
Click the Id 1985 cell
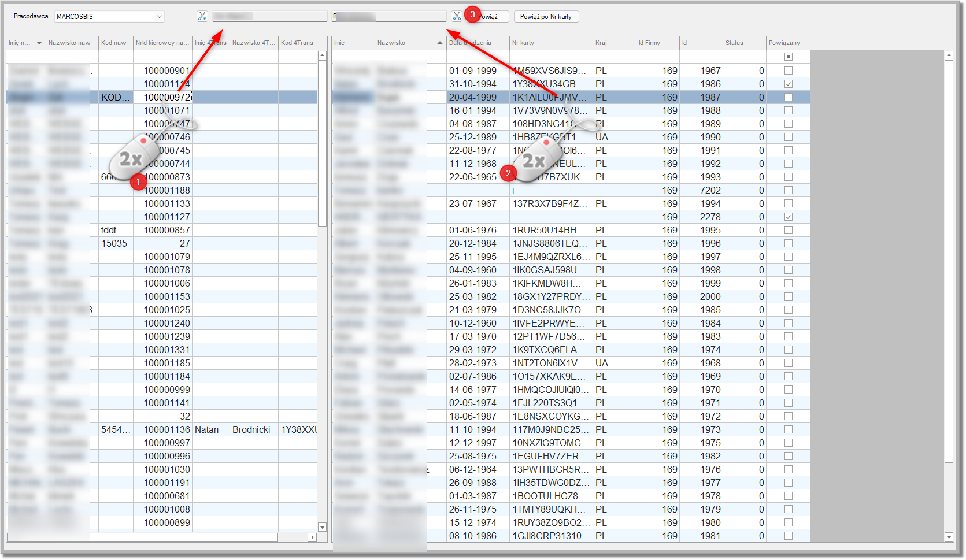[701, 310]
